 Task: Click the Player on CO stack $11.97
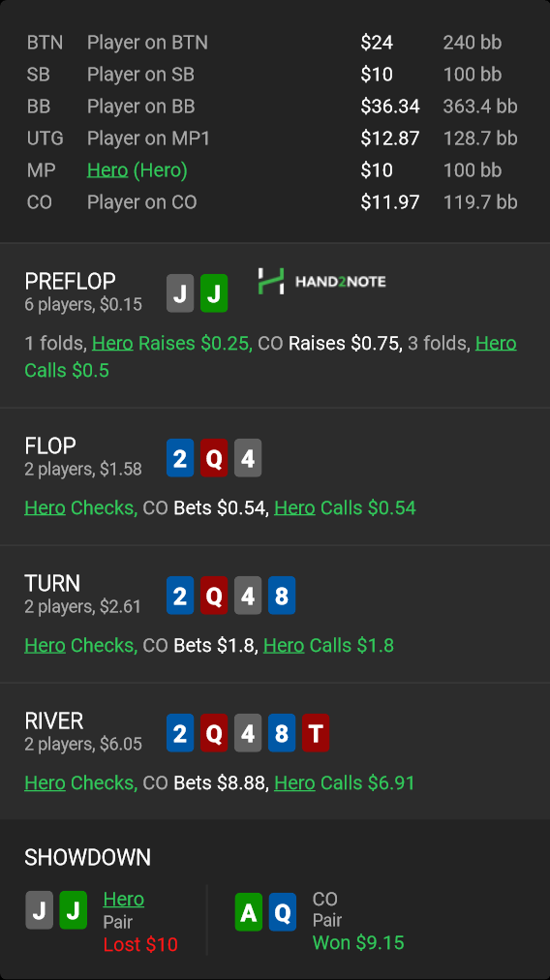point(390,201)
